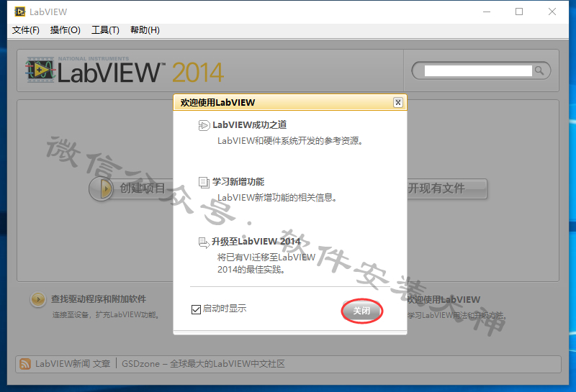Open the LabVIEW新闻 link

pyautogui.click(x=63, y=364)
